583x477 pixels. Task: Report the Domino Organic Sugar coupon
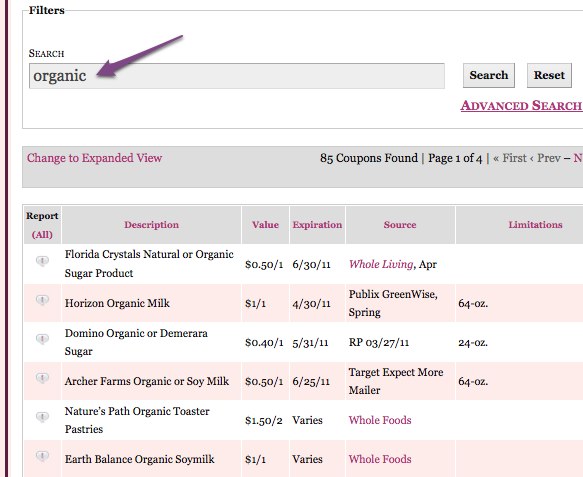[42, 339]
